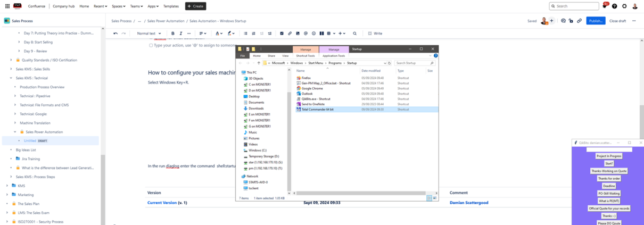Image resolution: width=644 pixels, height=225 pixels.
Task: Open Confluence notifications bell
Action: point(605,6)
